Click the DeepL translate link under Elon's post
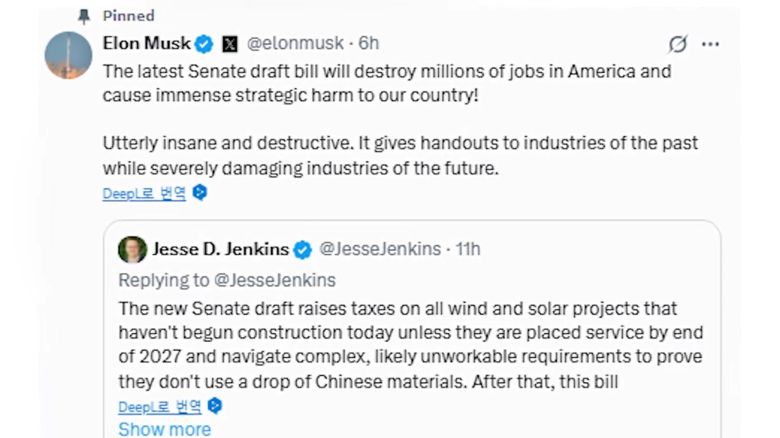Screen dimensions: 780x438 click(144, 193)
